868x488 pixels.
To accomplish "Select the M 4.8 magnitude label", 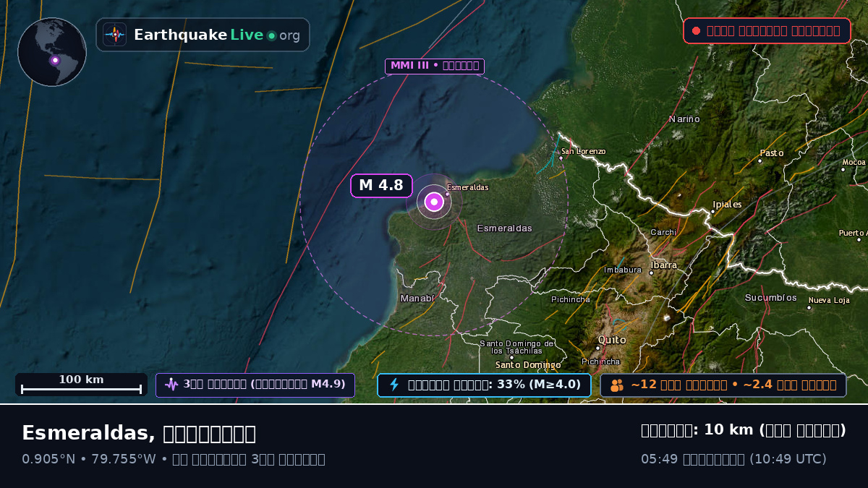I will 381,186.
